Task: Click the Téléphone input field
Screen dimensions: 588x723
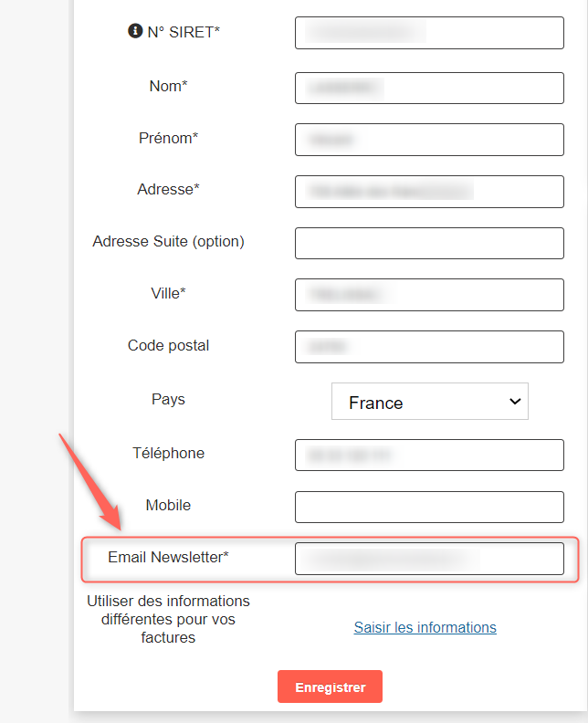Action: point(429,455)
